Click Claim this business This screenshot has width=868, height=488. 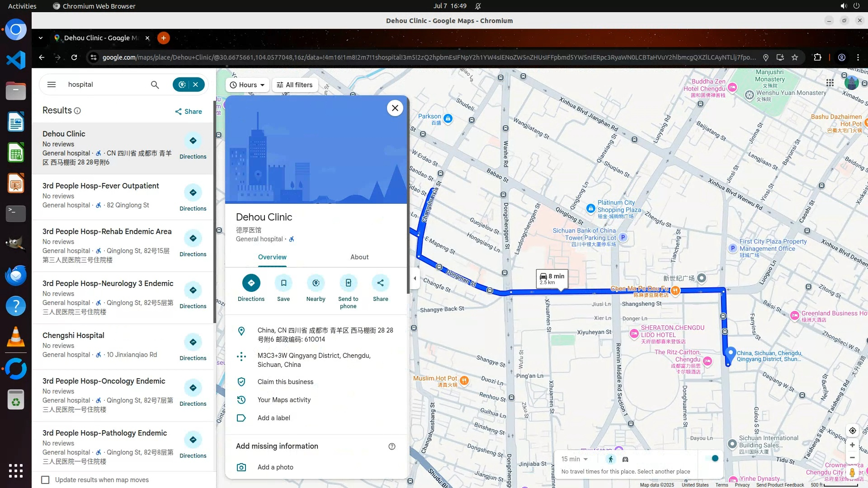coord(285,382)
